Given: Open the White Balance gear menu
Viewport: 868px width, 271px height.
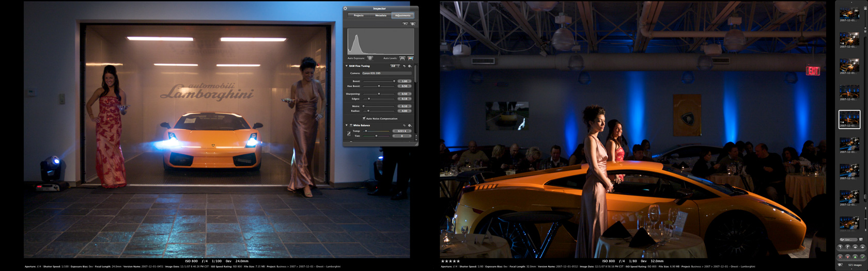Looking at the screenshot, I should point(410,125).
